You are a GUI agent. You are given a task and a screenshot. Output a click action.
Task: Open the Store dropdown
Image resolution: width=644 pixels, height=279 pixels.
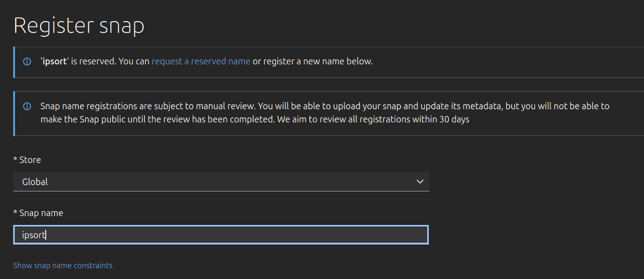[x=221, y=182]
